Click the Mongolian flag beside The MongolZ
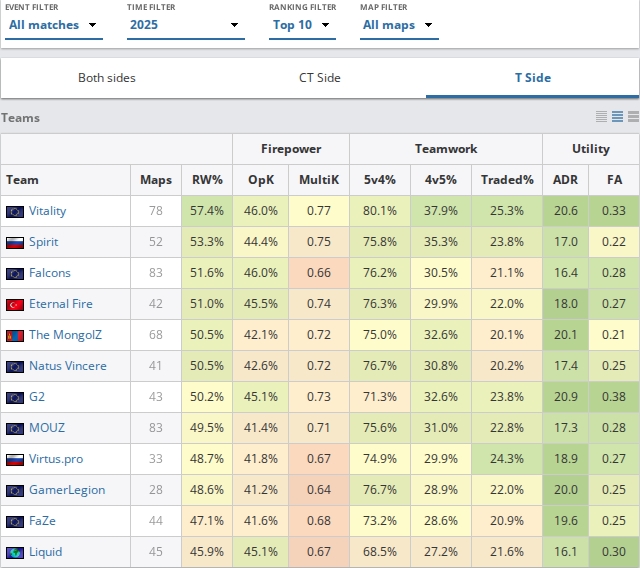The image size is (640, 568). 15,336
